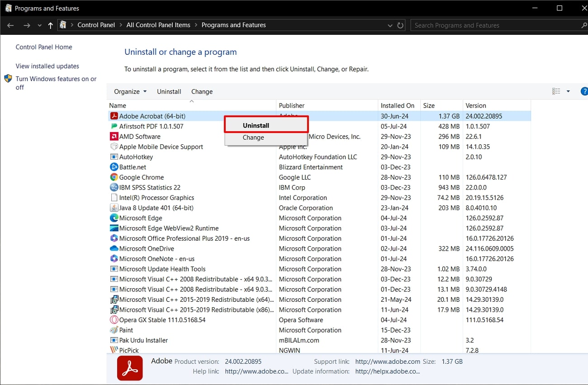Viewport: 588px width, 385px height.
Task: Expand chevron after All Control Panel Items
Action: (196, 25)
